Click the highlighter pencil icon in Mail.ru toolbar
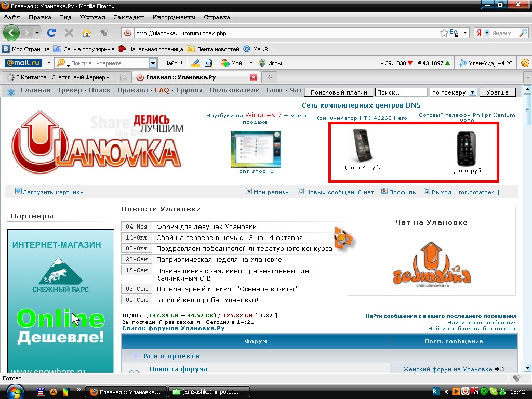The image size is (532, 399). point(195,63)
